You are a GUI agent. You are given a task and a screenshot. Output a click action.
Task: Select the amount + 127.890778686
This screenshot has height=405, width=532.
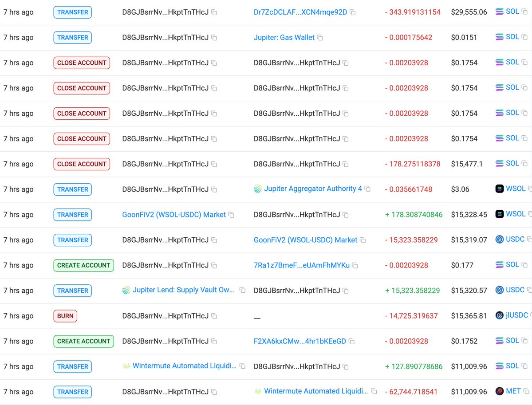[x=414, y=366]
